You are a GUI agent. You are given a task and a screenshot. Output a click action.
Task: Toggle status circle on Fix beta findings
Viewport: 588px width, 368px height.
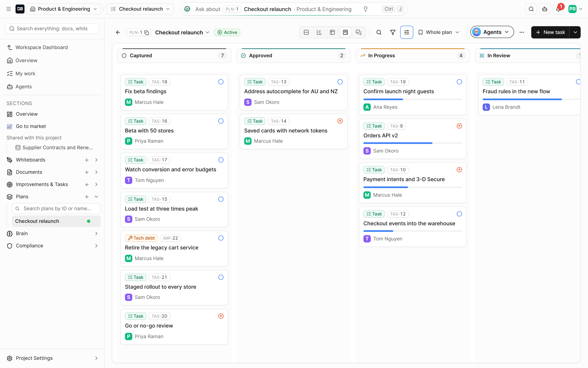click(x=221, y=82)
